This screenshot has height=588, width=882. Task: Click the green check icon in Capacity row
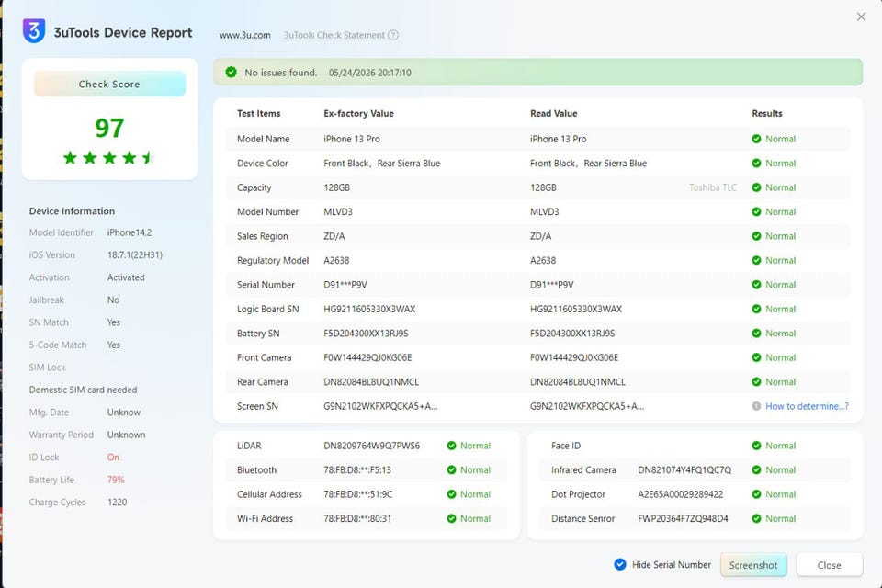756,187
